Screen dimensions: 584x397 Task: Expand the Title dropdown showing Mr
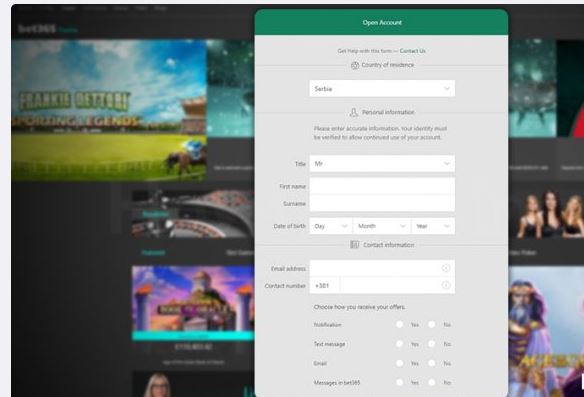[382, 163]
